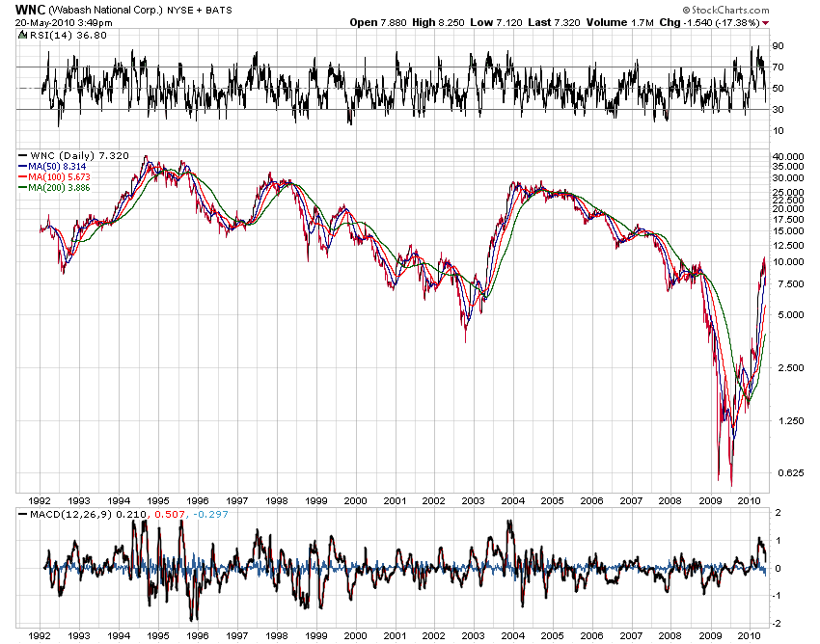
Task: Click the 12.500 price axis label
Action: (788, 245)
